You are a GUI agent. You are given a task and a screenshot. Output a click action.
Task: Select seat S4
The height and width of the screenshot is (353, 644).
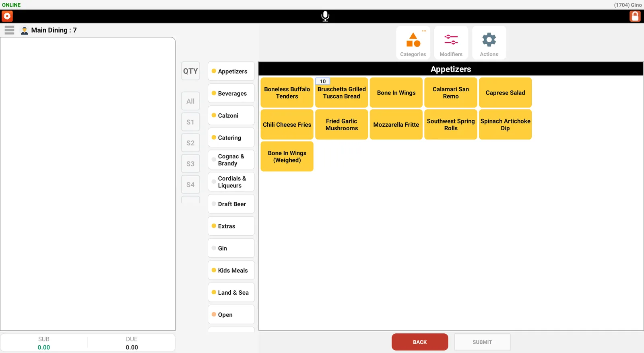190,185
